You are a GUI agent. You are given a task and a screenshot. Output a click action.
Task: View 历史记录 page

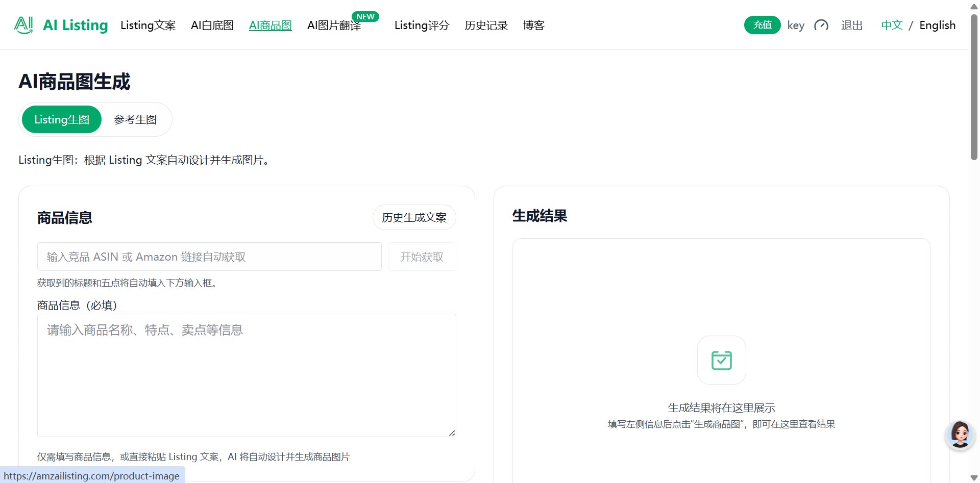click(x=486, y=25)
